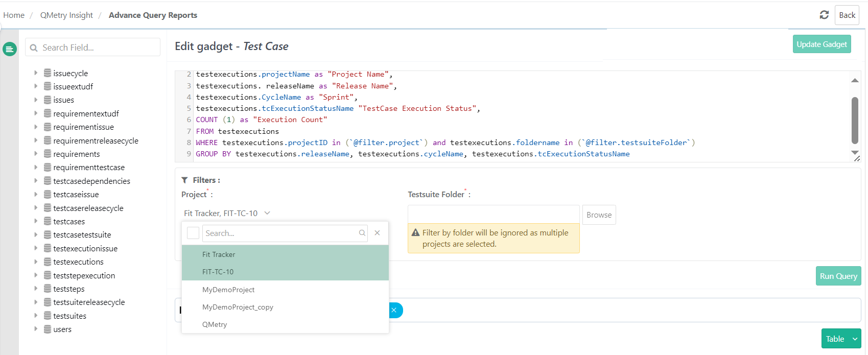Click the query editor resize grip icon
Viewport: 868px width, 355px height.
click(857, 158)
